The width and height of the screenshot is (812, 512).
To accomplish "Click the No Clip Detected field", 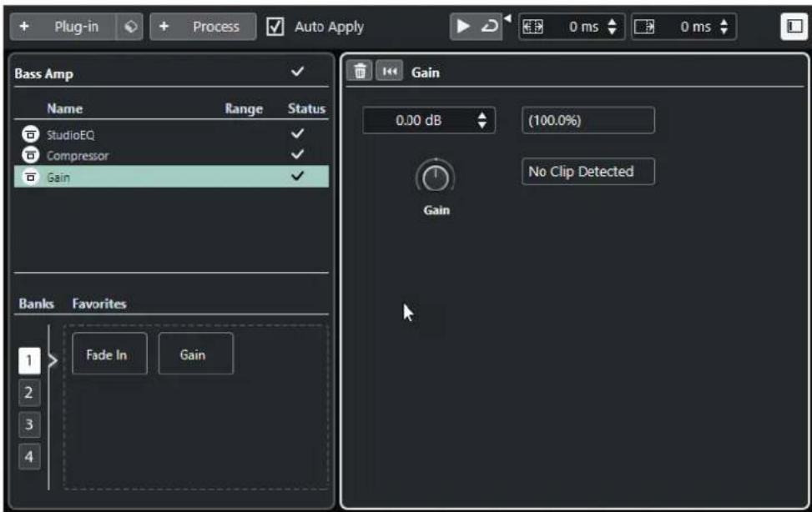I will pyautogui.click(x=588, y=171).
